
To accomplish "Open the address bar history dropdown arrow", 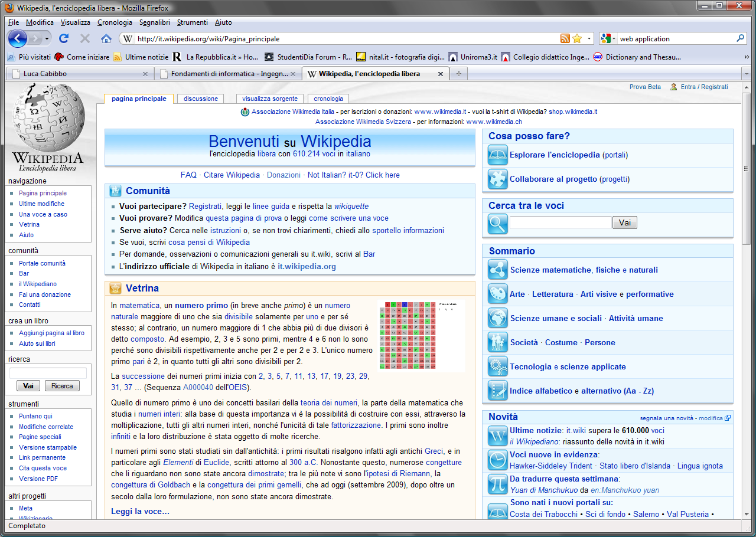I will pyautogui.click(x=589, y=38).
